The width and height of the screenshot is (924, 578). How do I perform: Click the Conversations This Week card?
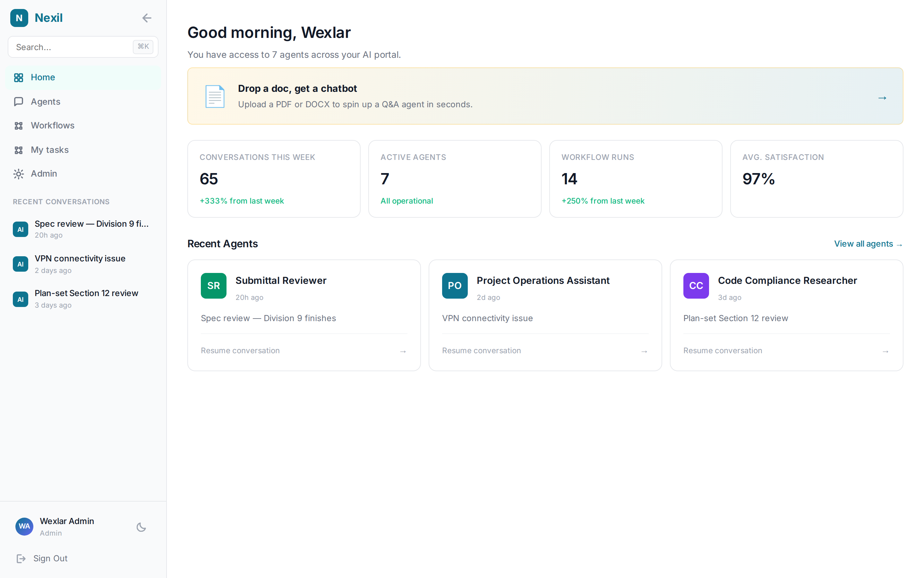pyautogui.click(x=274, y=179)
